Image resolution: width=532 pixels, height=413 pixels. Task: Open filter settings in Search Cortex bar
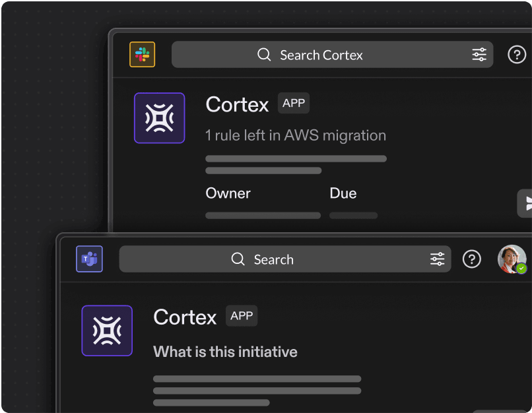479,55
